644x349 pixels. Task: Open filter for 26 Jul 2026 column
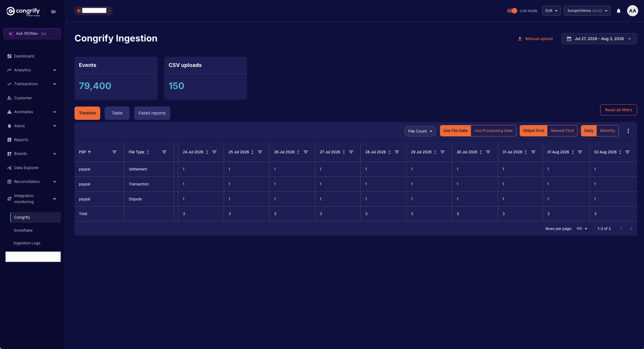pyautogui.click(x=306, y=152)
